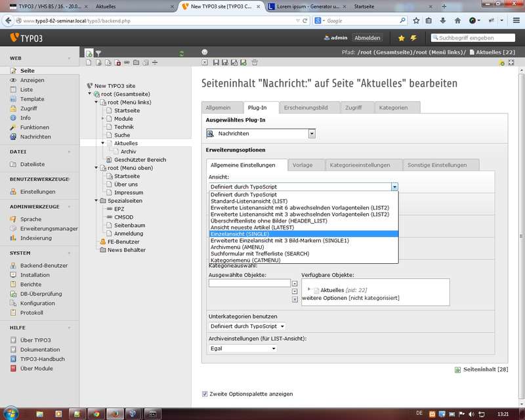
Task: Open the clear cache lightning icon
Action: point(414,38)
